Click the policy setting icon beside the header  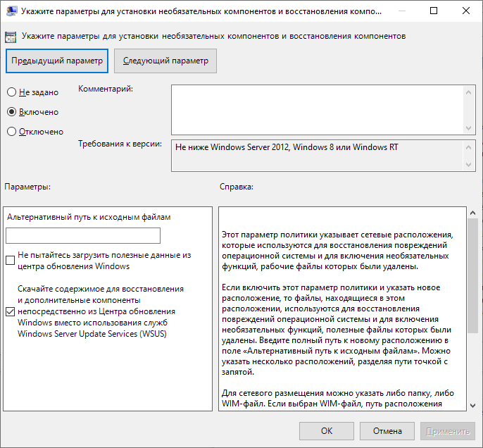point(11,36)
